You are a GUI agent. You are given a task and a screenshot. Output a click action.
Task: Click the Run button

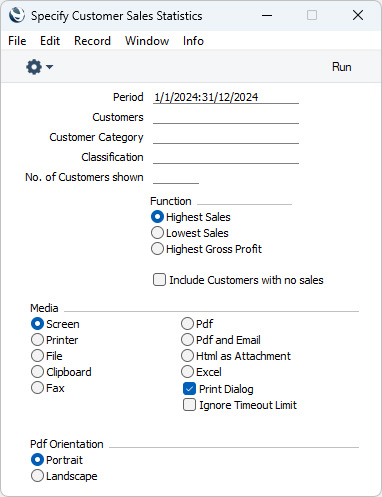[342, 67]
